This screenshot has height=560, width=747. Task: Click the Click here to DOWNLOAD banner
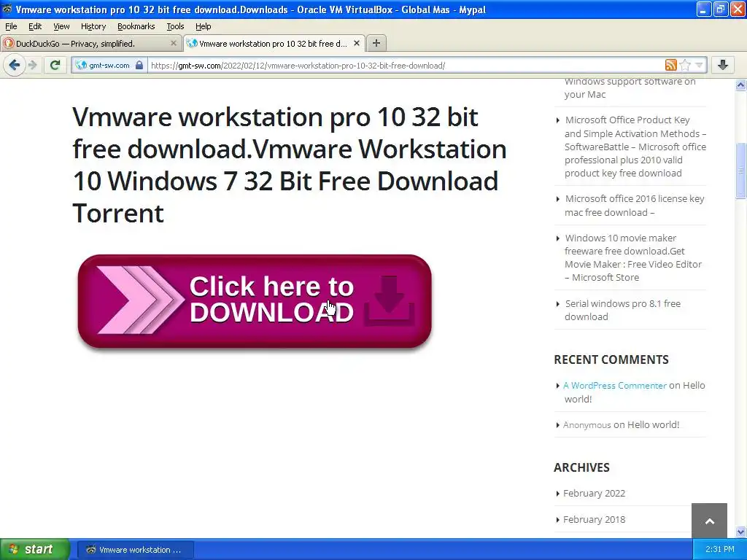point(255,301)
